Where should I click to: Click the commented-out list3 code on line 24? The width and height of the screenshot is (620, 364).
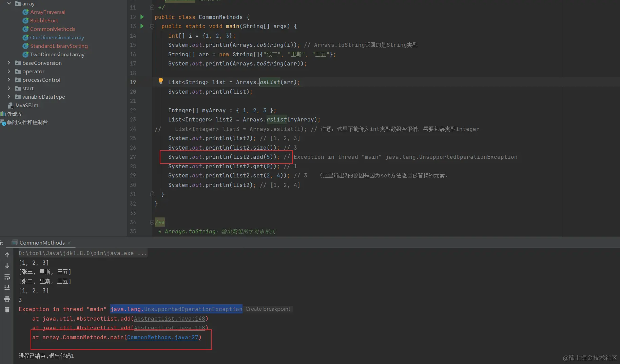241,129
